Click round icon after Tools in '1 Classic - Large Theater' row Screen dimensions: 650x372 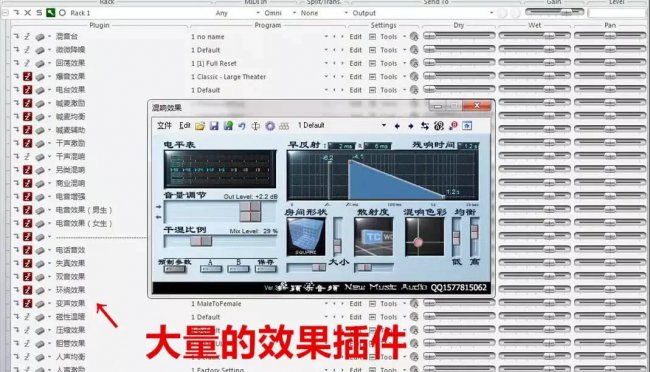[414, 77]
